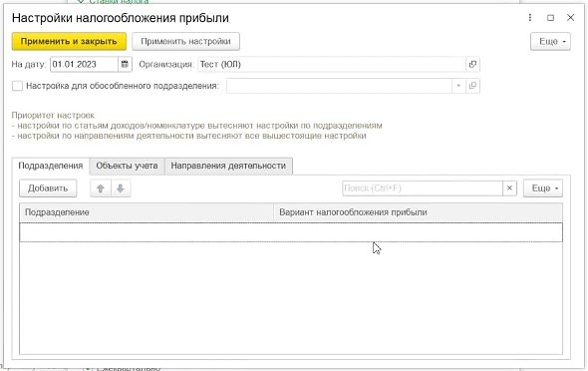Open the table's Еще menu
This screenshot has width=588, height=371.
pos(543,188)
